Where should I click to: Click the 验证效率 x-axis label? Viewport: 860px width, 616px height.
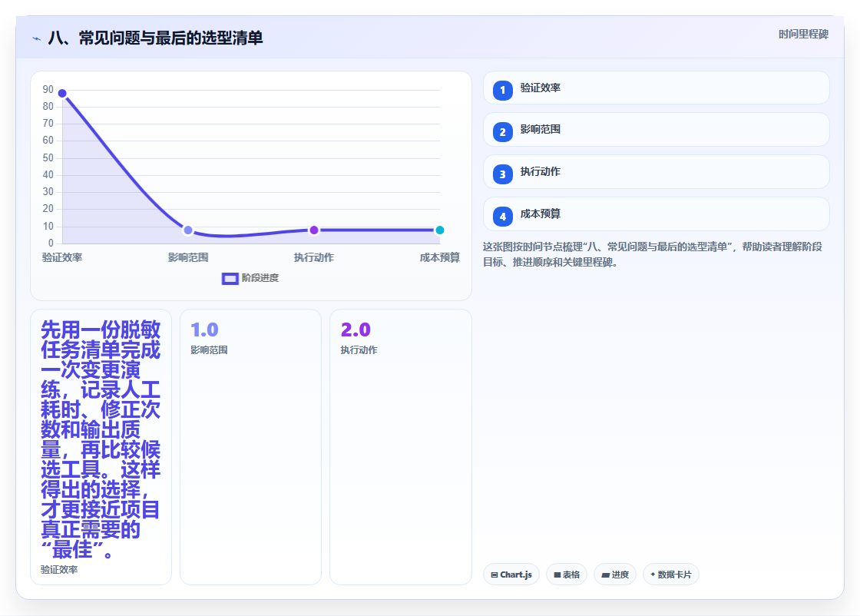[62, 257]
